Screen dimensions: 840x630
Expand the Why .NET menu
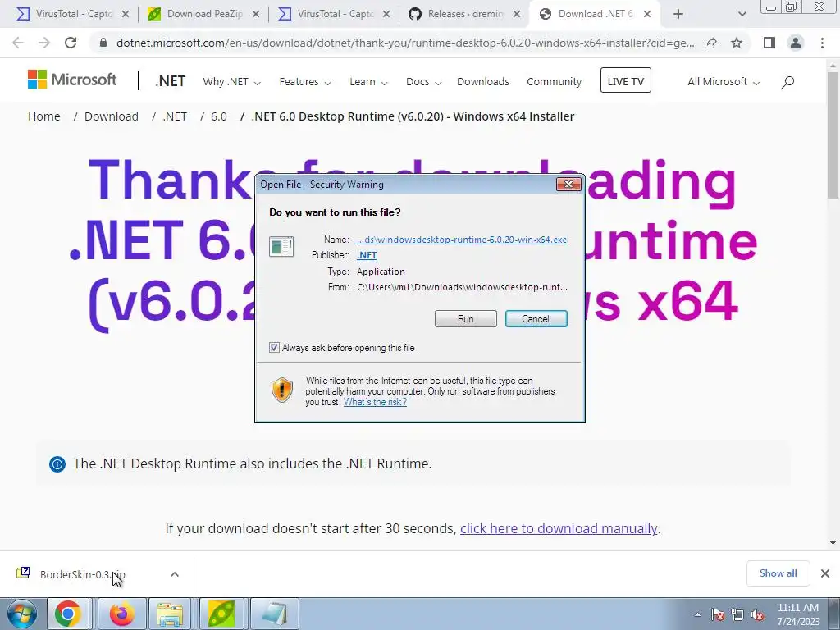point(231,82)
